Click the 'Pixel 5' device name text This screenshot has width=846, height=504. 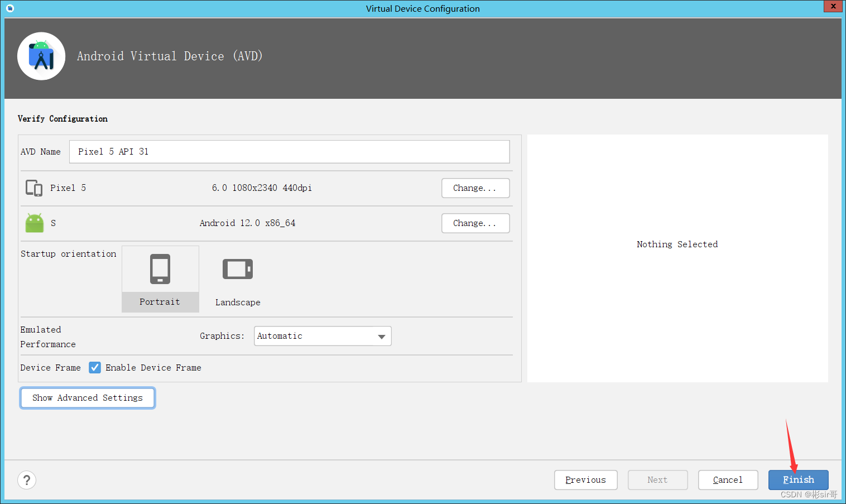[x=68, y=188]
